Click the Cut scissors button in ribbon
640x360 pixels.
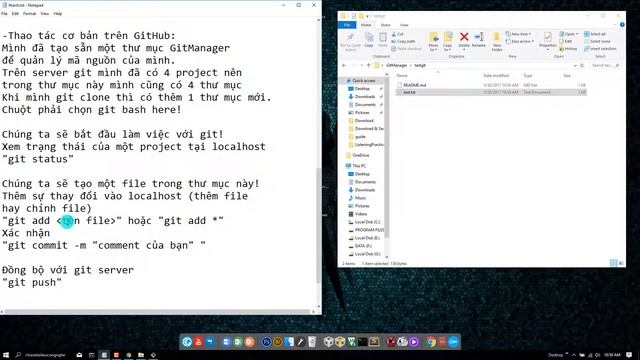pyautogui.click(x=398, y=34)
